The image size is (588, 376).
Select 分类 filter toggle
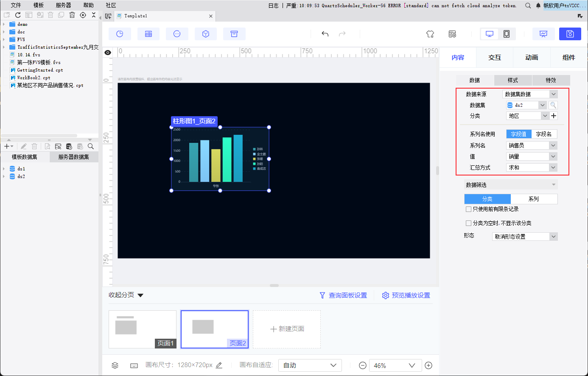click(x=487, y=199)
